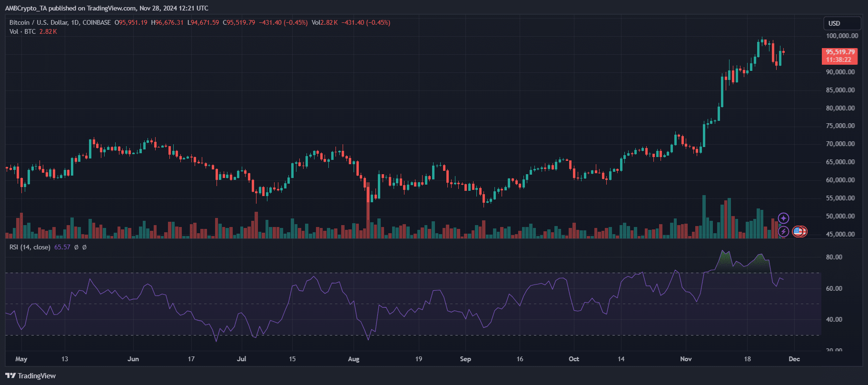868x385 pixels.
Task: Click the 90,000.00 price axis label
Action: click(x=840, y=72)
